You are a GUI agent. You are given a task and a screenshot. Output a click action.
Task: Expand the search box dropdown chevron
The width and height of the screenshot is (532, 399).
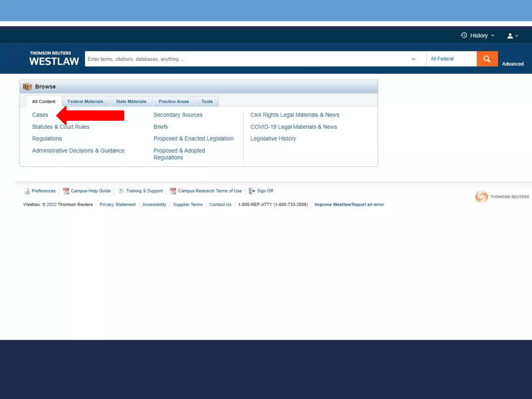coord(413,59)
